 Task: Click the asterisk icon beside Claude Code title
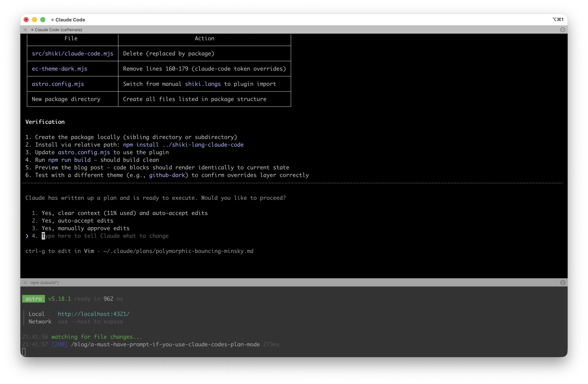tap(52, 20)
